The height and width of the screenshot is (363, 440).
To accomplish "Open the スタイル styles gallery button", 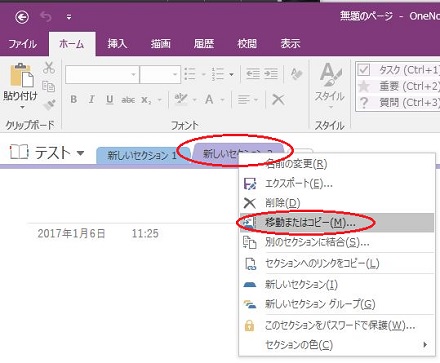I will click(330, 85).
